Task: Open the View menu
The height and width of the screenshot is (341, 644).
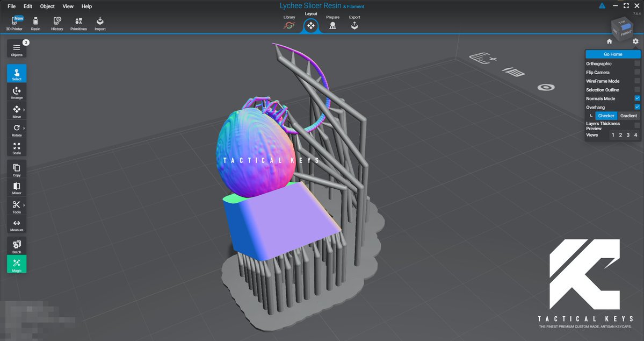Action: (x=68, y=6)
